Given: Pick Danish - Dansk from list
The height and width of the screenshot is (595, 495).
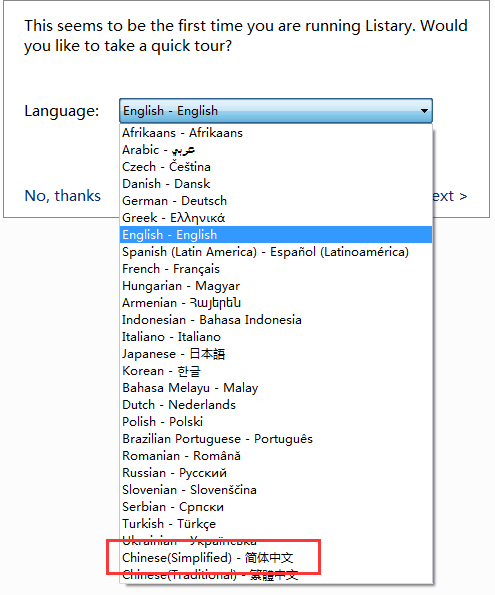Looking at the screenshot, I should (276, 184).
